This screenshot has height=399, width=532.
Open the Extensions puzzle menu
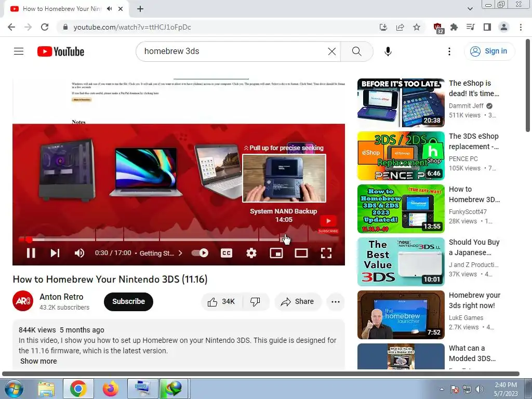[x=454, y=27]
